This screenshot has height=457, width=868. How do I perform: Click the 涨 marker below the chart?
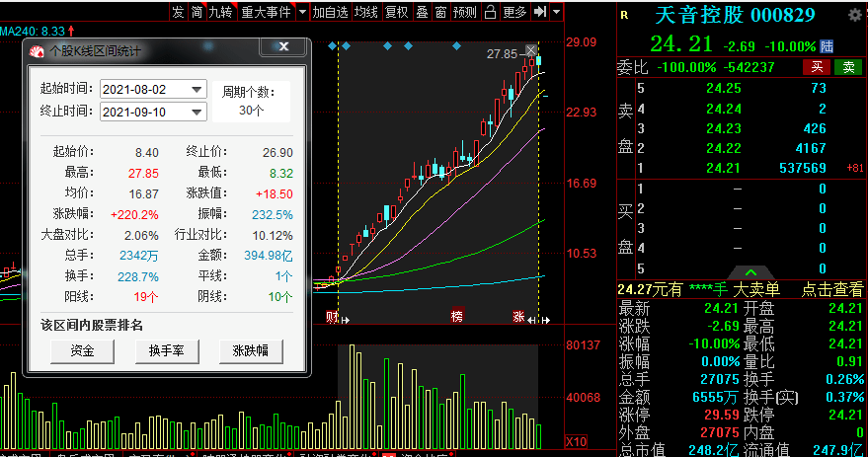[x=518, y=316]
